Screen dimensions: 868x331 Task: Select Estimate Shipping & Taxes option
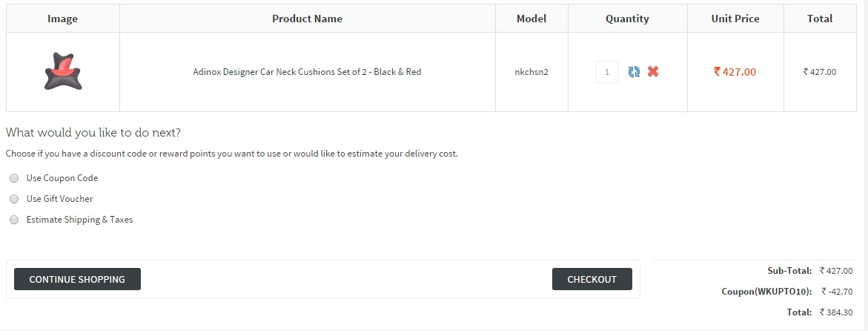click(14, 220)
